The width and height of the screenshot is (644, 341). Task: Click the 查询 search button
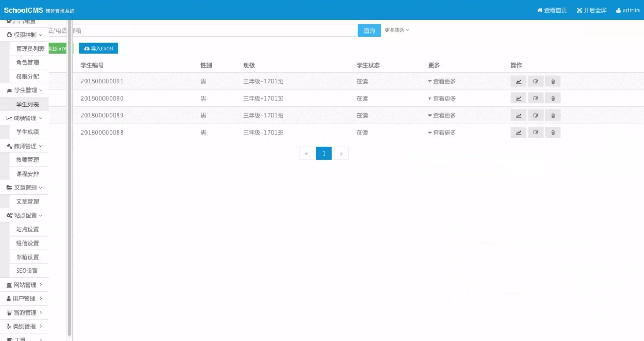(369, 30)
